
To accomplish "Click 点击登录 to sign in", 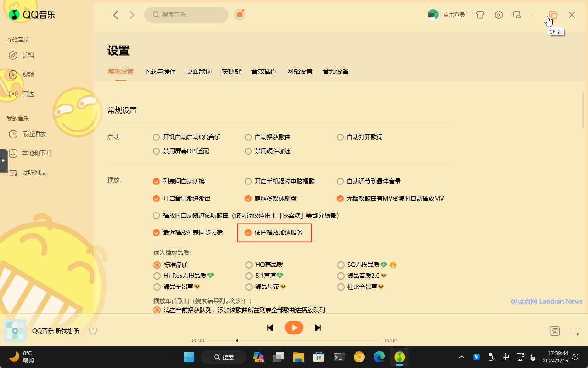I will (x=454, y=15).
